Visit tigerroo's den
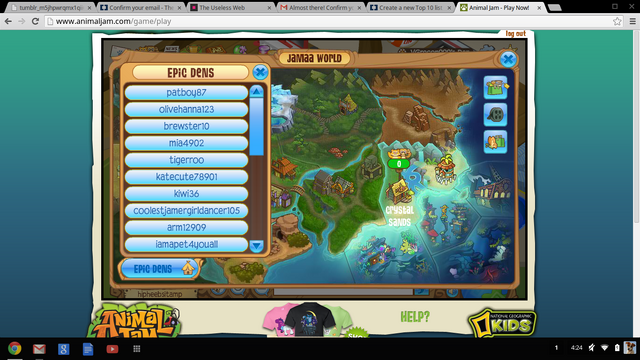This screenshot has height=360, width=640. [186, 160]
